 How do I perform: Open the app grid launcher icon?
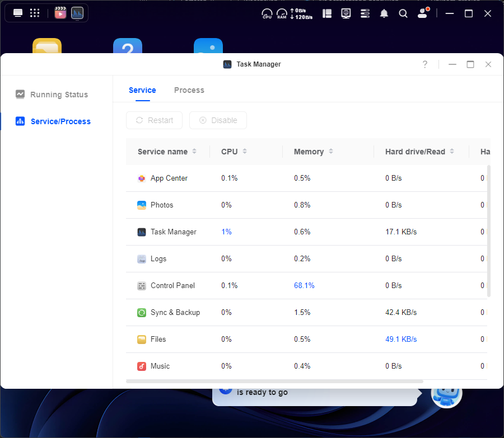coord(35,13)
